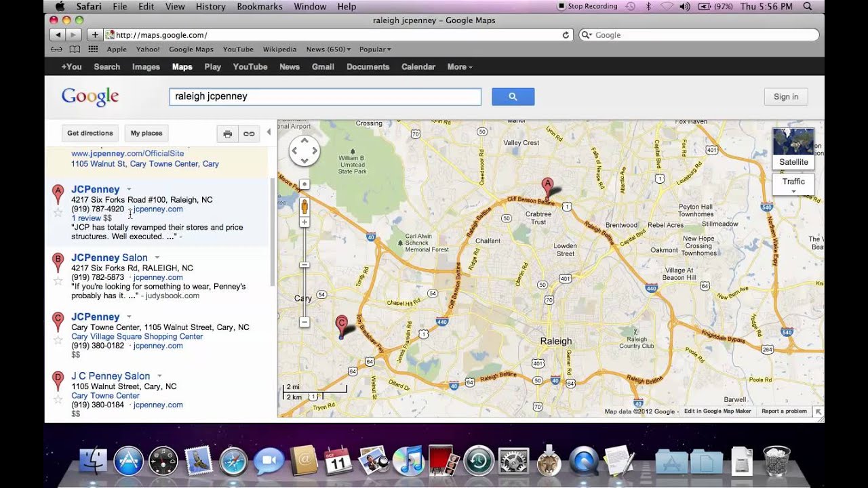
Task: Open the Safari History menu
Action: tap(211, 6)
